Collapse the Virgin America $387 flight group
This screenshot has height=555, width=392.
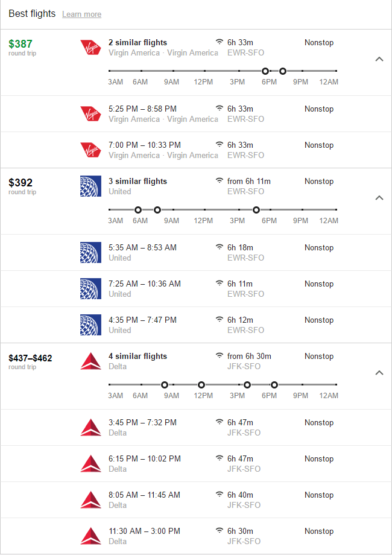[x=379, y=59]
